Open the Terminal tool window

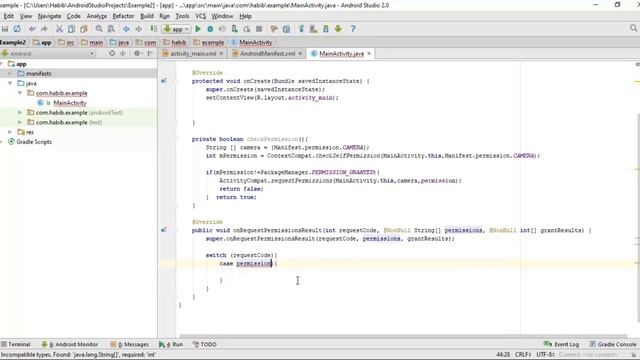16,344
